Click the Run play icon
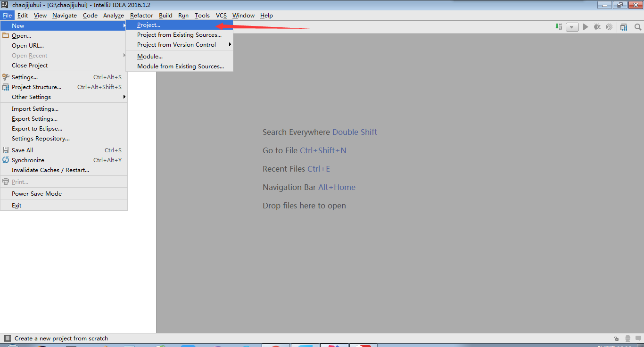This screenshot has height=347, width=644. coord(586,27)
